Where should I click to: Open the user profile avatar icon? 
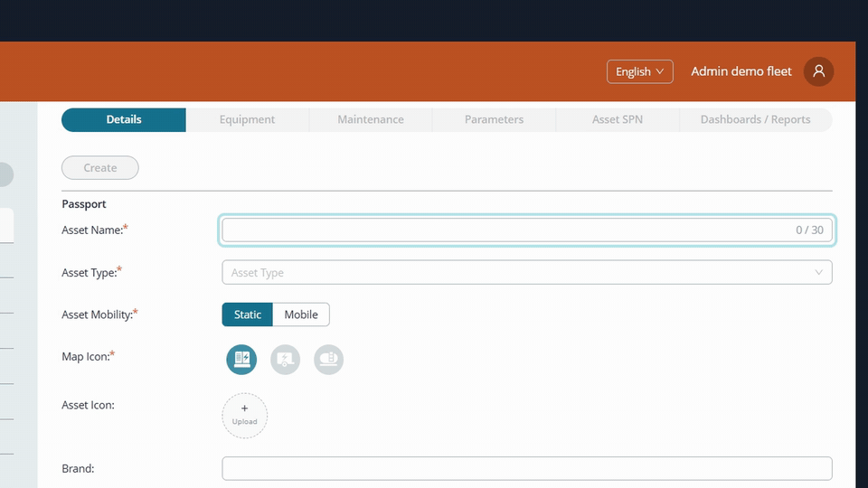pos(819,71)
